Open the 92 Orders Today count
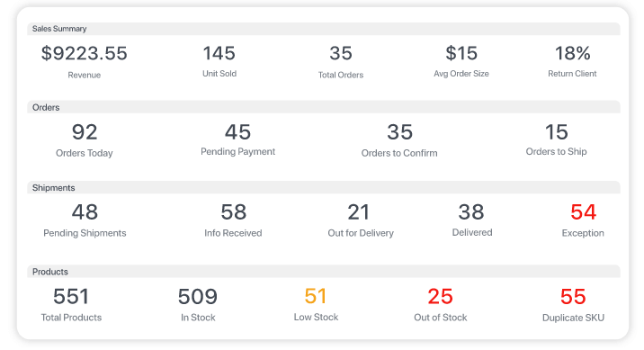 85,140
